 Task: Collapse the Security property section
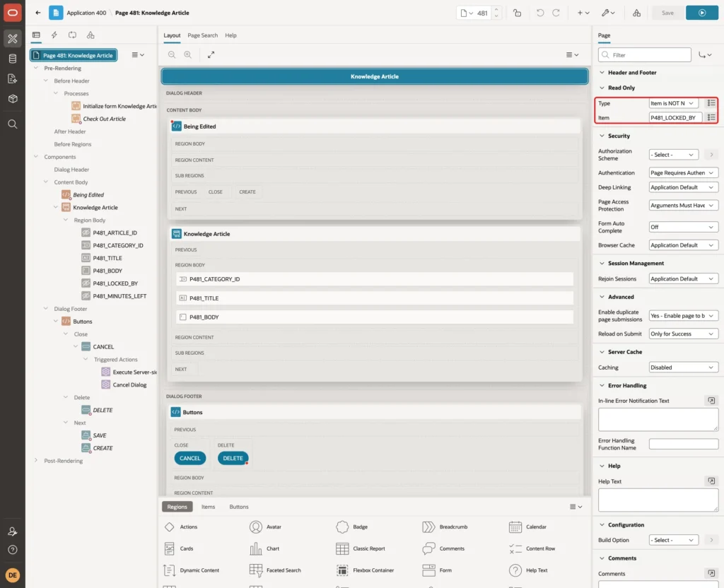[602, 136]
